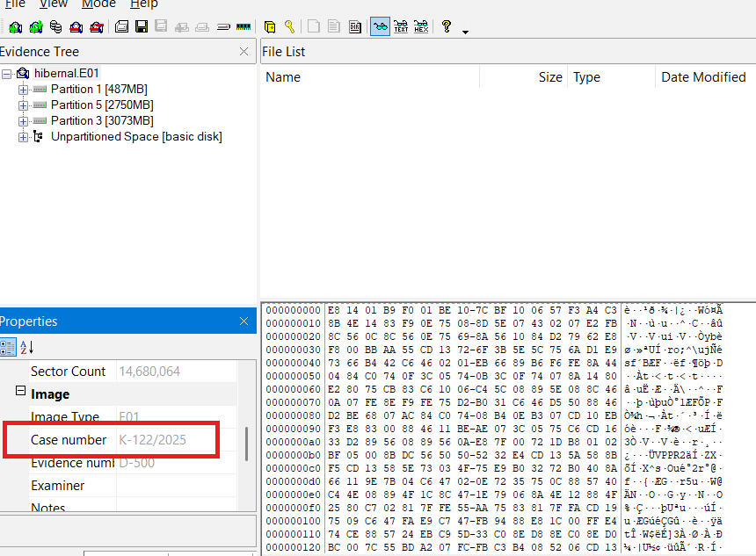Select Unpartitioned Space [basic disk] item
Image resolution: width=756 pixels, height=556 pixels.
click(136, 137)
